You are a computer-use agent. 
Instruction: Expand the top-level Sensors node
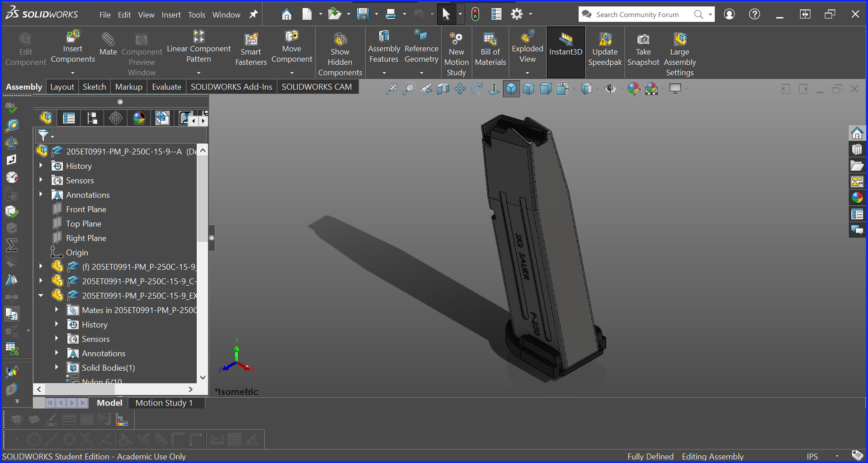pyautogui.click(x=41, y=180)
